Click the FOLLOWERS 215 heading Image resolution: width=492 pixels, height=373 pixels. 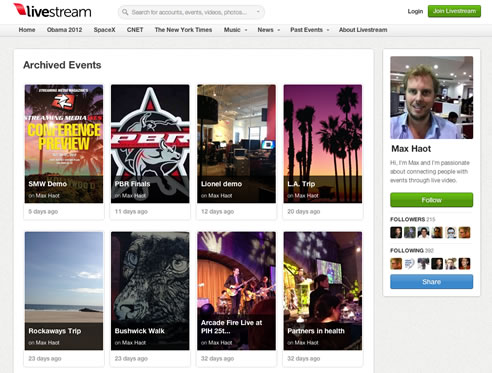point(413,219)
